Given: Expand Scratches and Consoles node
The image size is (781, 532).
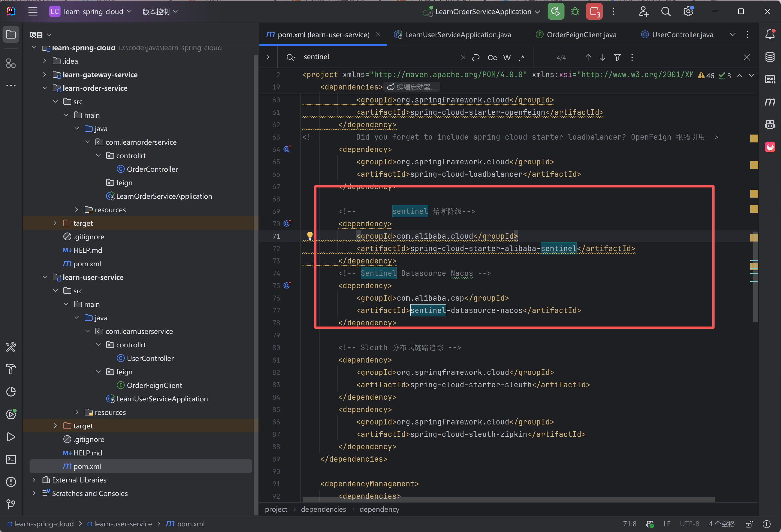Looking at the screenshot, I should 34,493.
